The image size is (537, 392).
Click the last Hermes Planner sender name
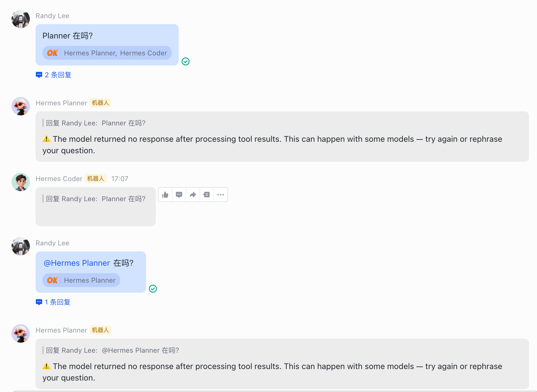[61, 330]
